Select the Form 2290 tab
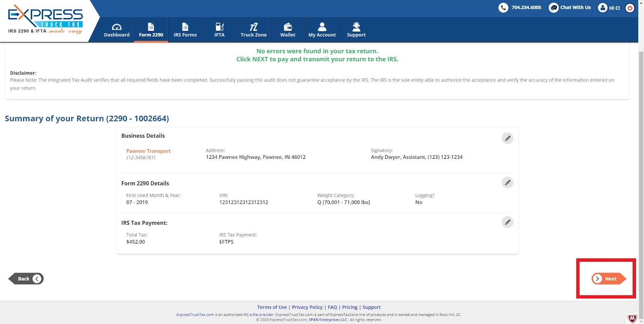The image size is (644, 324). click(151, 30)
